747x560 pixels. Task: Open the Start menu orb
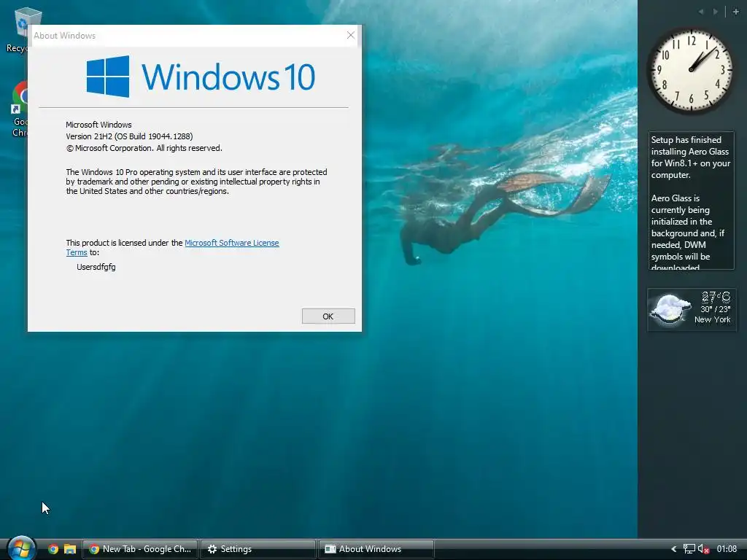21,548
